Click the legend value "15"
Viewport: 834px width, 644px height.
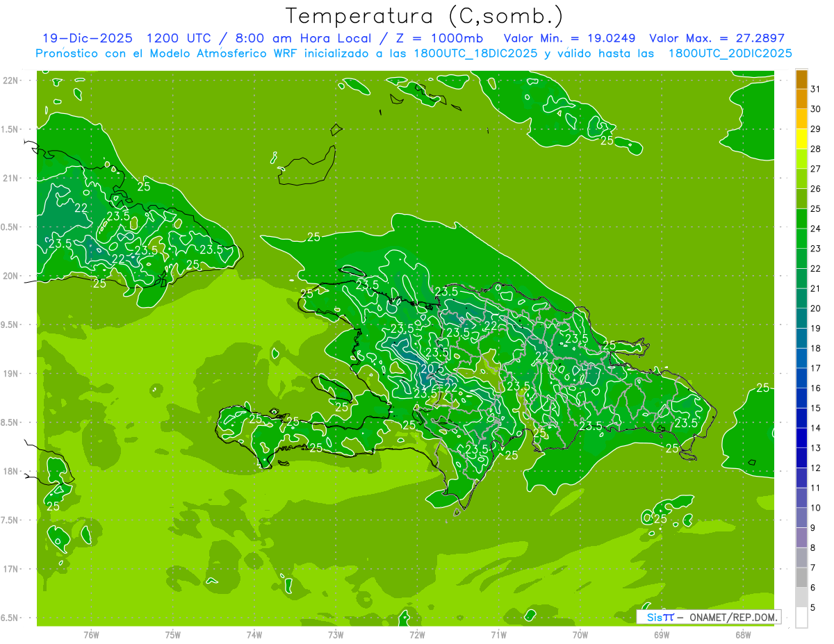pos(816,408)
